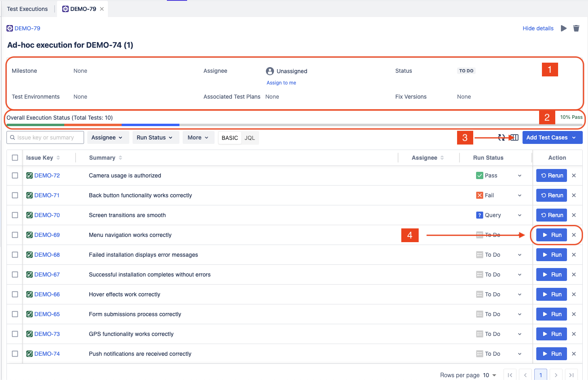Image resolution: width=588 pixels, height=380 pixels.
Task: Click the play icon beside Hide details
Action: click(x=563, y=28)
